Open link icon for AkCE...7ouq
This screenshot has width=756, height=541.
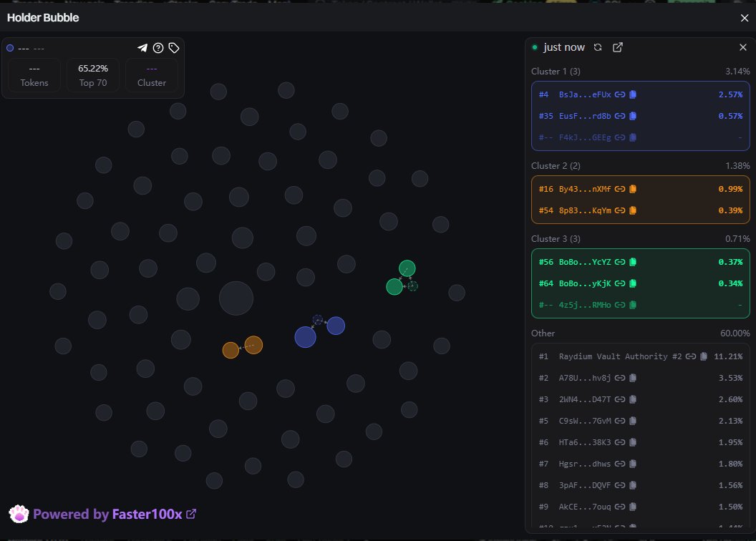point(620,507)
